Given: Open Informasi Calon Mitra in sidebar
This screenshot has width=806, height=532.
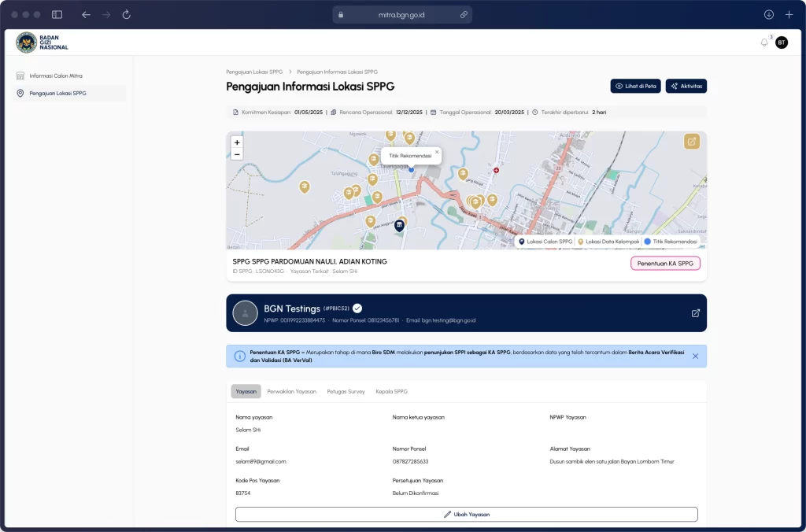Looking at the screenshot, I should [x=55, y=76].
